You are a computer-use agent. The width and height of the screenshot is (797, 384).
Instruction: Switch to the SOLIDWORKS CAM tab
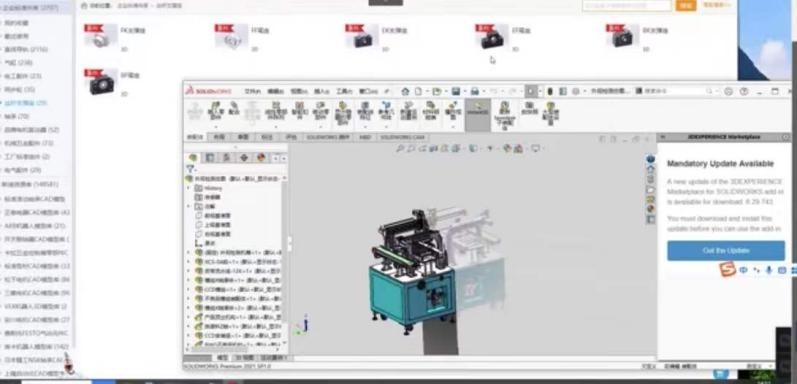point(402,137)
